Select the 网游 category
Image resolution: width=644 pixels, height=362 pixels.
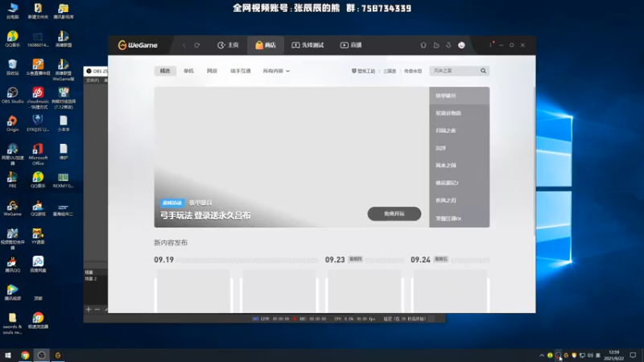pos(212,71)
